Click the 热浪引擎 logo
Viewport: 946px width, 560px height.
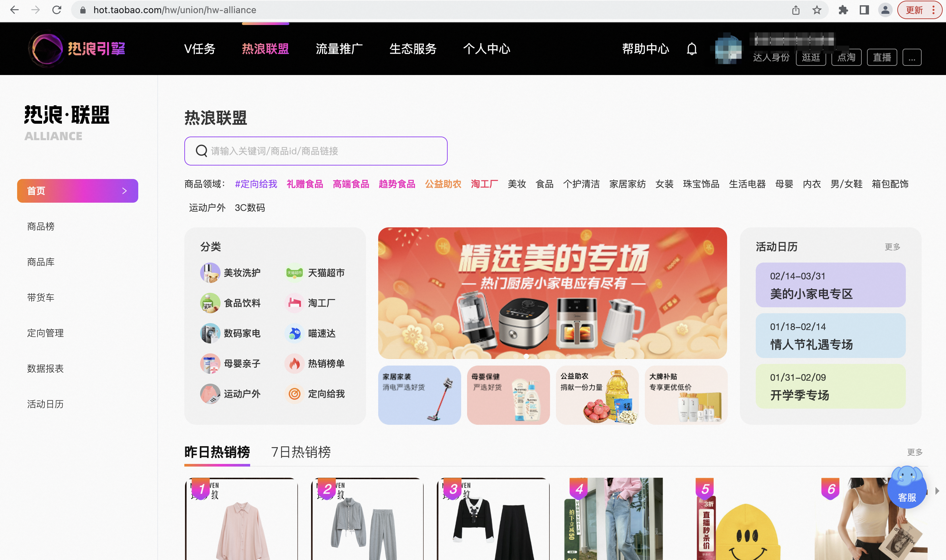(x=77, y=49)
